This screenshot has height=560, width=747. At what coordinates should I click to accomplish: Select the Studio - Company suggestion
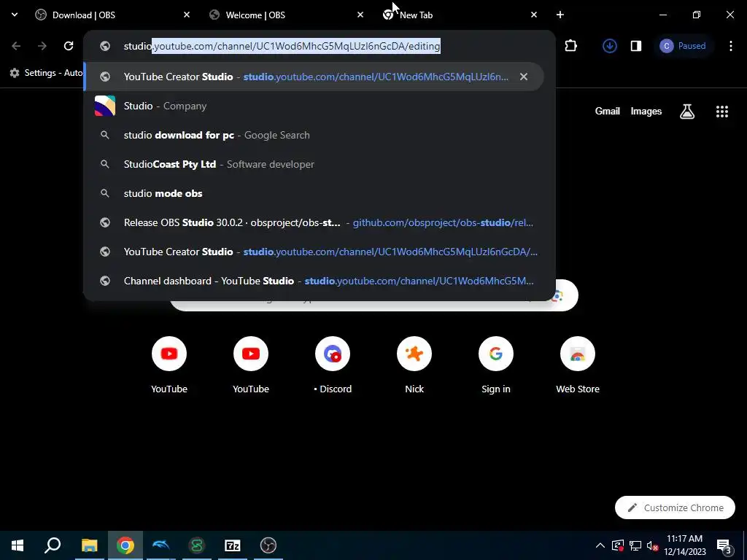coord(320,106)
